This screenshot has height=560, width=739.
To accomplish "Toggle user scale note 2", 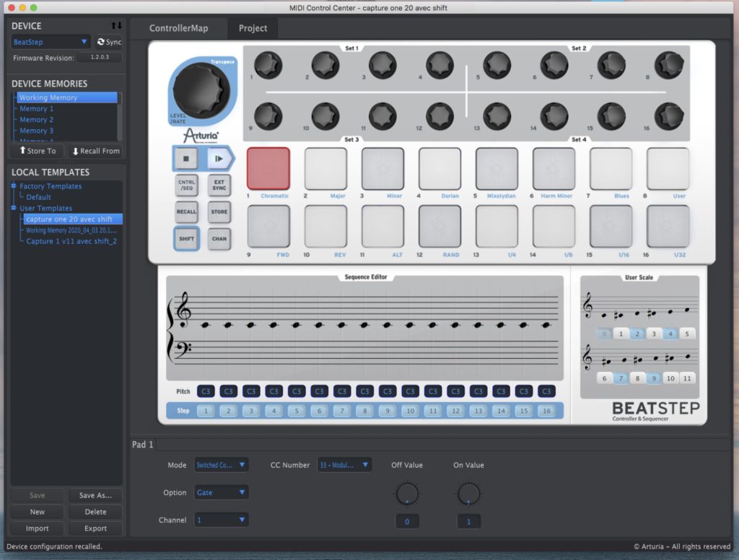I will 637,333.
